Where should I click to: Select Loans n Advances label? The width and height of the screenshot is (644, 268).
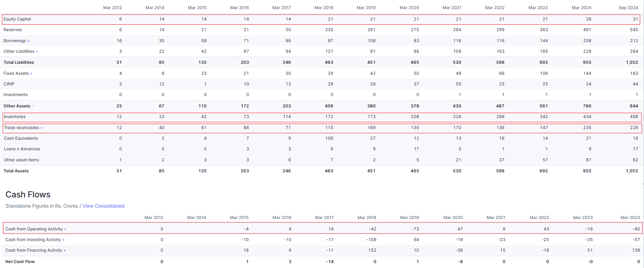(22, 149)
